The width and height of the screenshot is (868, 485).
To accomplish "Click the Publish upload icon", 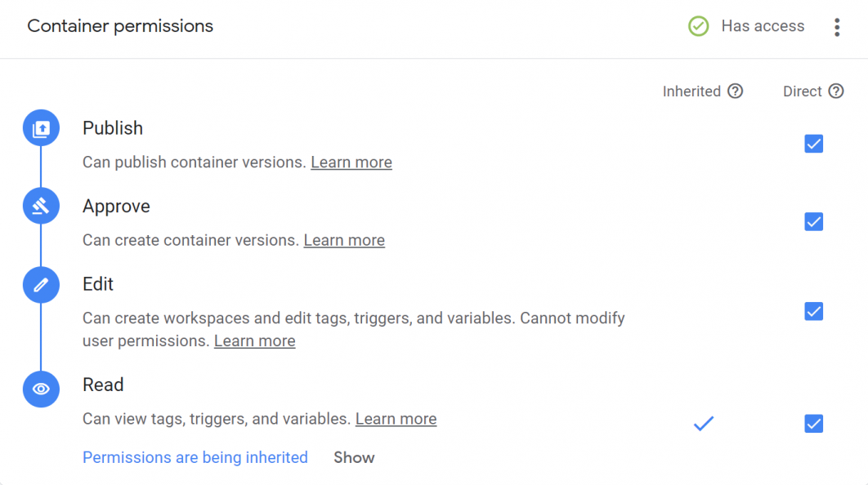I will 41,127.
